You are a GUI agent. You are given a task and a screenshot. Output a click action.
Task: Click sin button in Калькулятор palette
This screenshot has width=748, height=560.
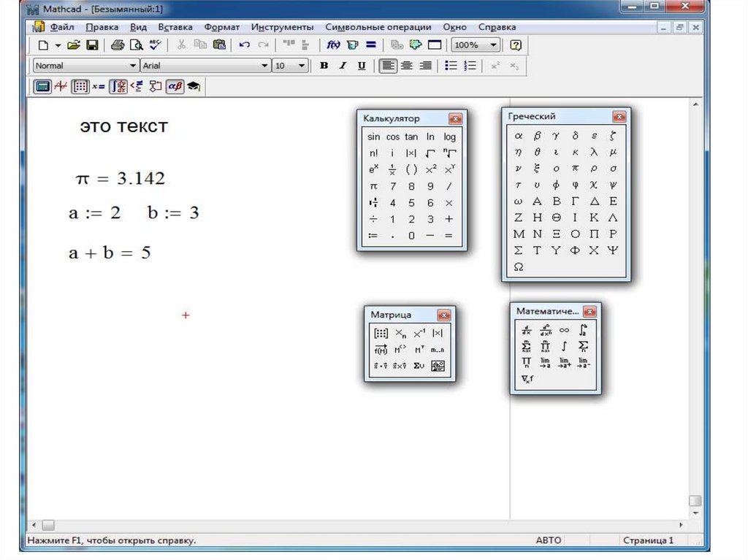[x=373, y=137]
